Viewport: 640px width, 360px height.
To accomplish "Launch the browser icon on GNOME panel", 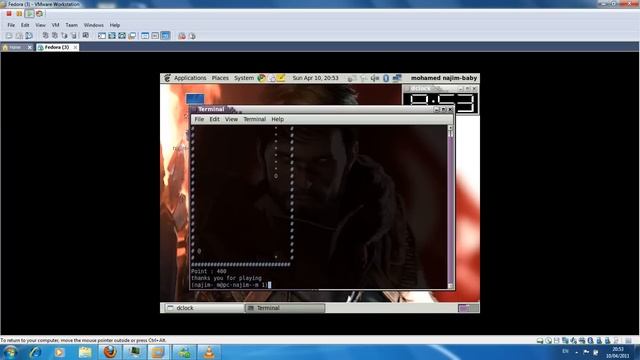I will 261,78.
